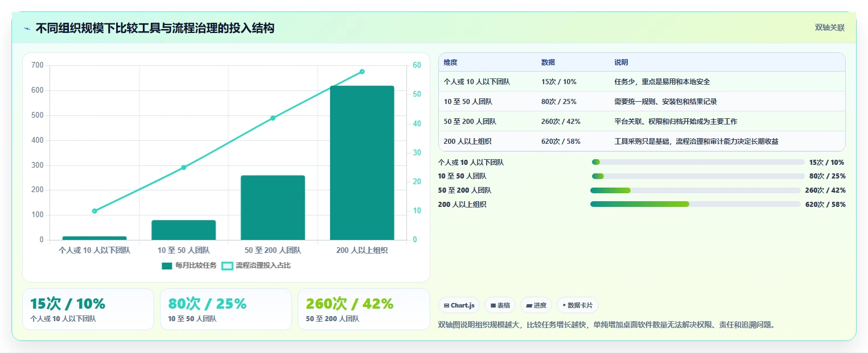This screenshot has height=353, width=868.
Task: Click the dark green 每月比较任务 legend swatch
Action: pyautogui.click(x=167, y=265)
